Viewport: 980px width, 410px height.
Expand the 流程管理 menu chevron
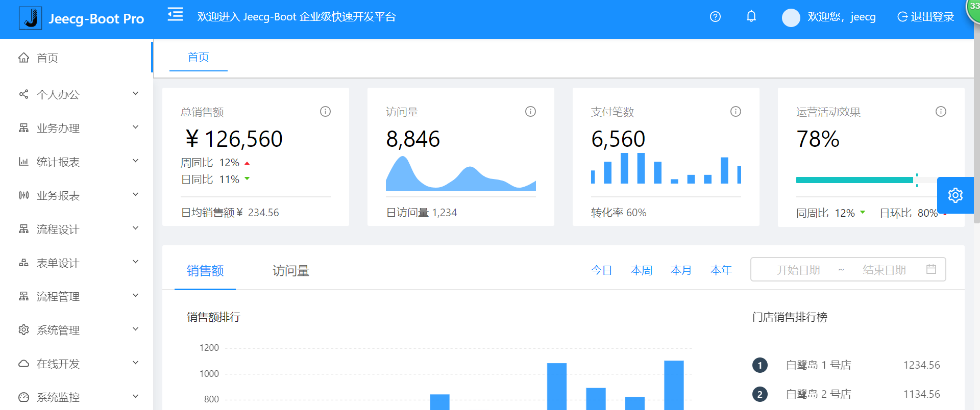click(x=135, y=295)
